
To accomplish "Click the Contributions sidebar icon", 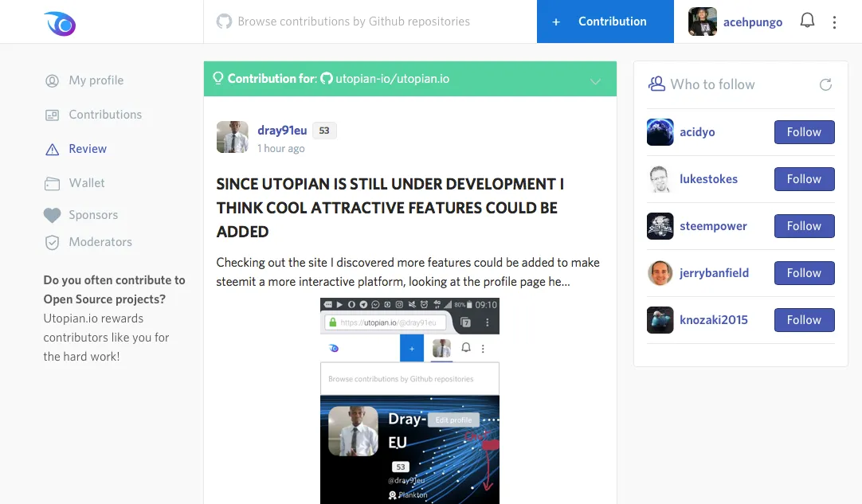I will pos(52,115).
